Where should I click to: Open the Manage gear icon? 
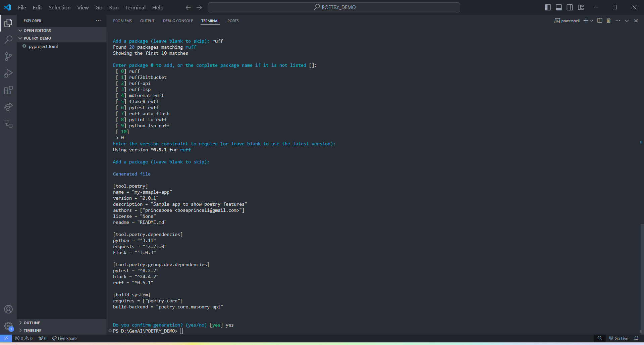pyautogui.click(x=8, y=326)
